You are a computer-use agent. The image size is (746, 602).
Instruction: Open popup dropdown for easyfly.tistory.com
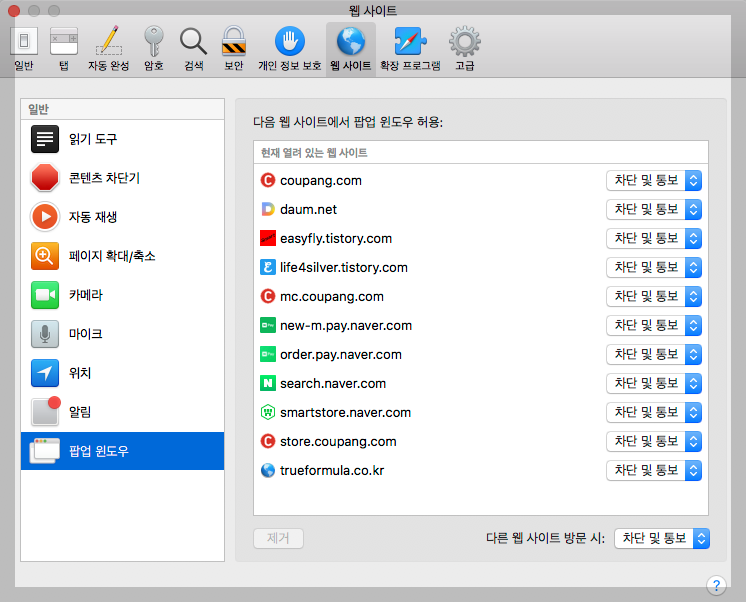[x=654, y=238]
